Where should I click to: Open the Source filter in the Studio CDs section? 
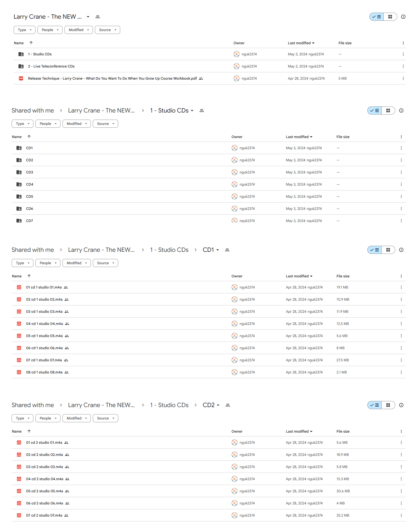tap(106, 124)
